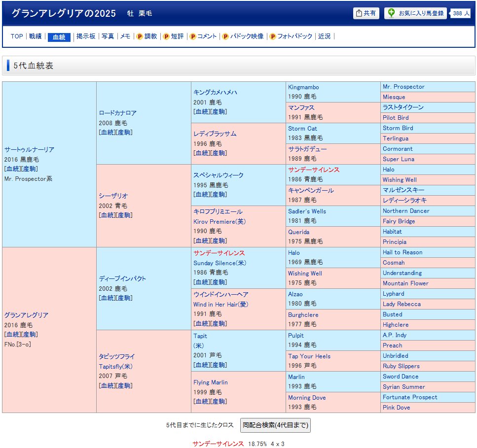Click Kingmambo in fourth generation
Viewport: 477px width, 448px height.
(303, 87)
